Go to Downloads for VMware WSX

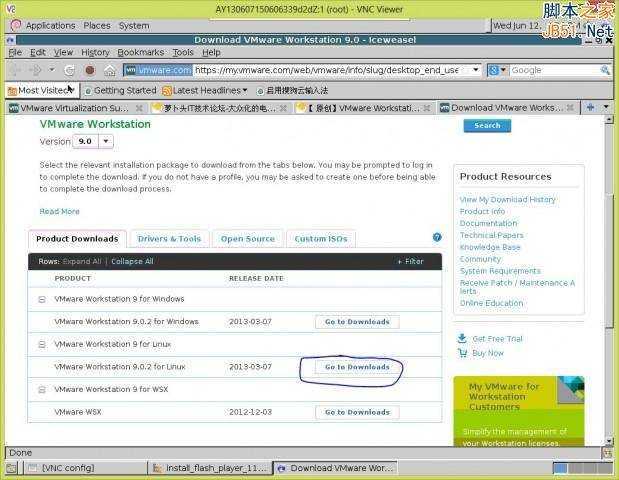click(357, 412)
